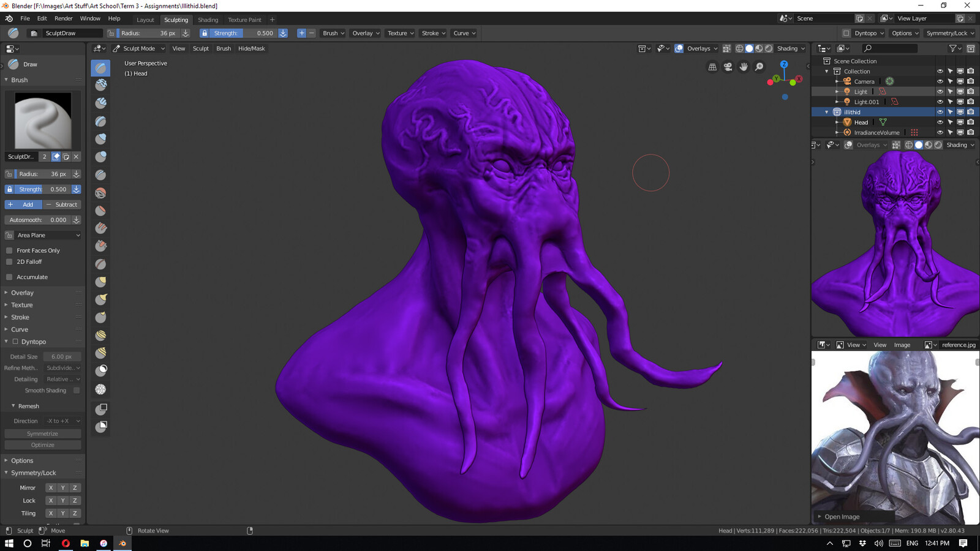This screenshot has width=980, height=551.
Task: Click Open Image in image editor
Action: pyautogui.click(x=842, y=517)
